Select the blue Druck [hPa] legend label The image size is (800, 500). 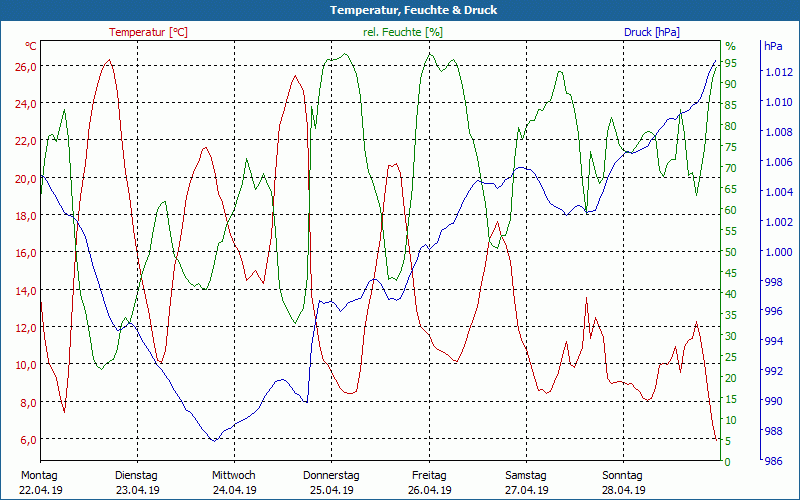click(x=651, y=32)
